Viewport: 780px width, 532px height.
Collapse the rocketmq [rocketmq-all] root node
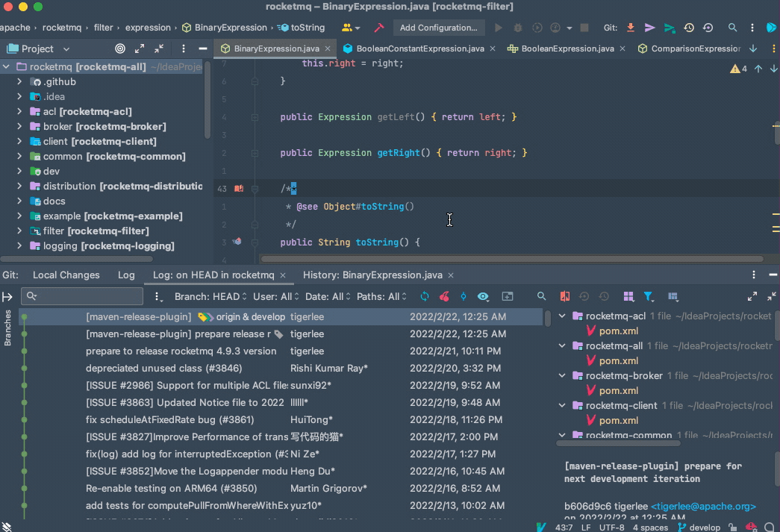click(x=6, y=66)
